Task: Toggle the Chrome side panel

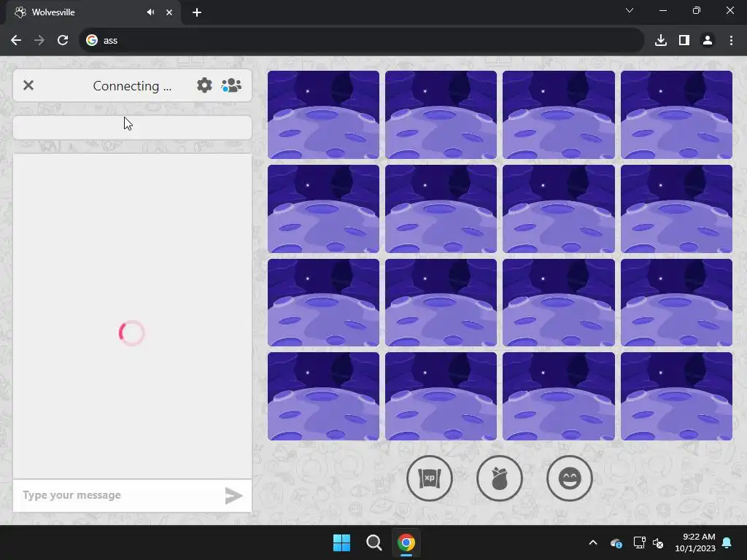Action: click(684, 41)
